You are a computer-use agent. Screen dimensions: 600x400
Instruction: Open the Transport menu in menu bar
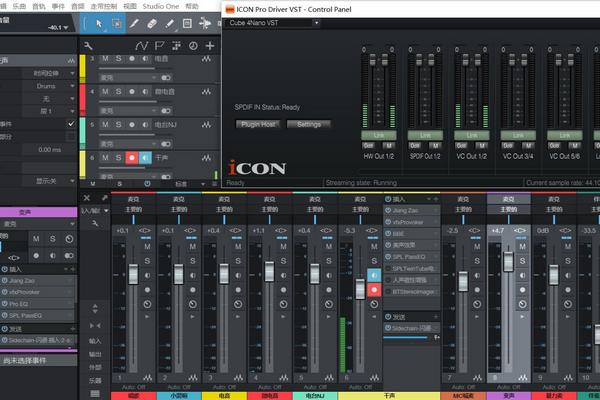[104, 6]
